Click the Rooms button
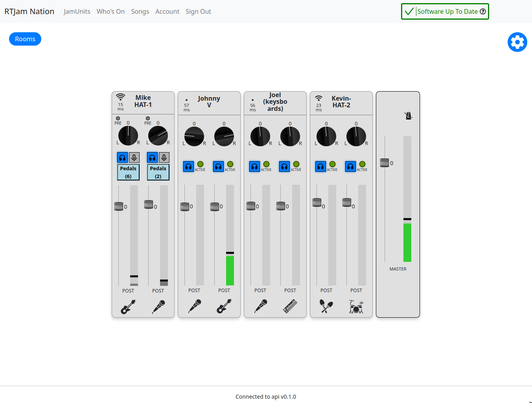Image resolution: width=532 pixels, height=403 pixels. (x=25, y=39)
